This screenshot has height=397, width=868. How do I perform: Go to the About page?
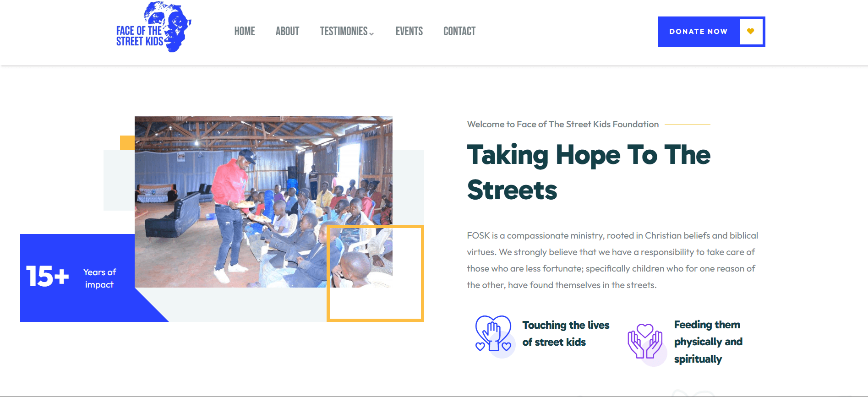(x=287, y=32)
